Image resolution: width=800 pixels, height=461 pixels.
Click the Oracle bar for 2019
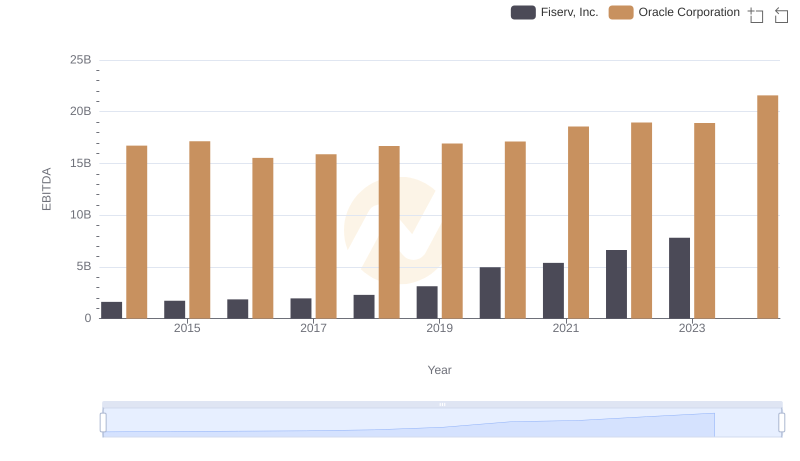pyautogui.click(x=452, y=231)
